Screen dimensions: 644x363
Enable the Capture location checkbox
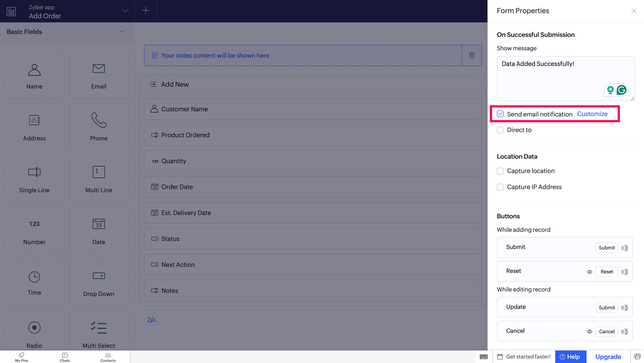(500, 171)
